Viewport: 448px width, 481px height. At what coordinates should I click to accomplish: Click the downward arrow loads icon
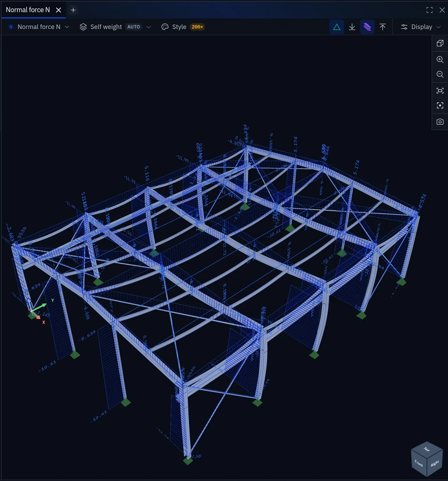(x=352, y=27)
